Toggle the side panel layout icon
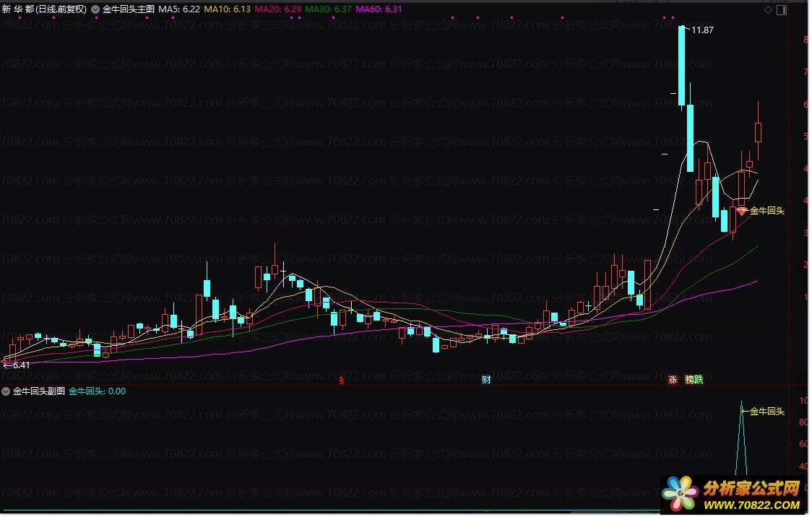 782,10
